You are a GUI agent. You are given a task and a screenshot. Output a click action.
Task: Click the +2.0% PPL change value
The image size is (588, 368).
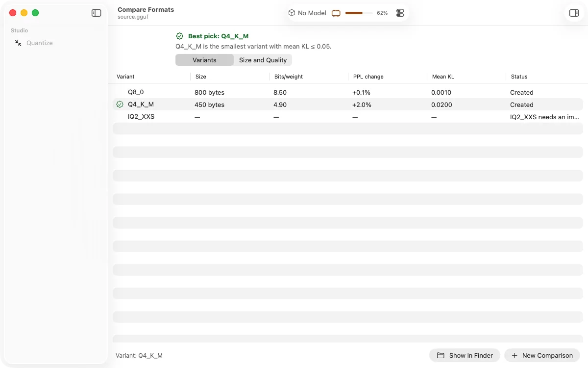pyautogui.click(x=362, y=105)
